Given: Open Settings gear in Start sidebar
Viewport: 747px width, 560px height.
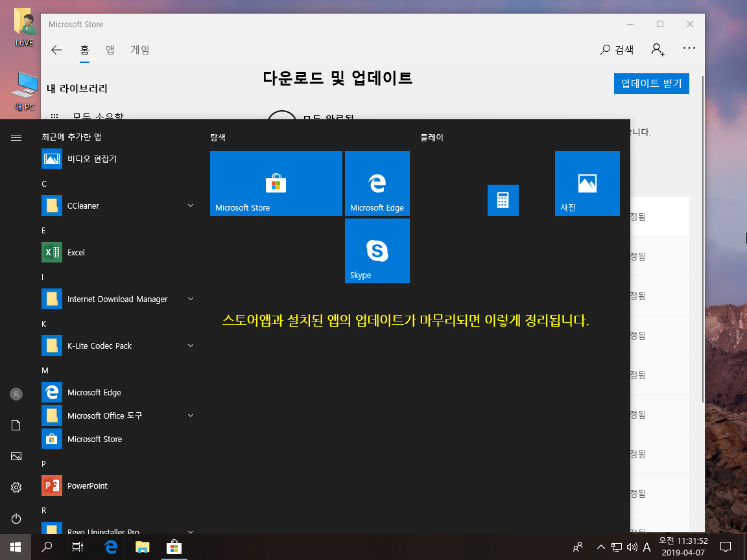Looking at the screenshot, I should coord(16,487).
